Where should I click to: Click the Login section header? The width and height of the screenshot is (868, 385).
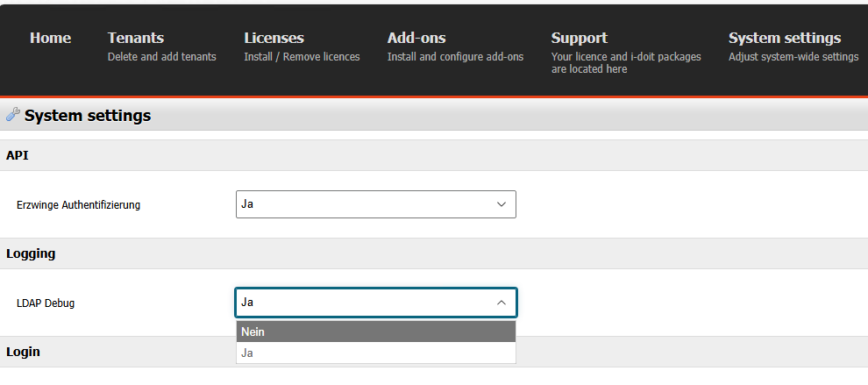23,351
